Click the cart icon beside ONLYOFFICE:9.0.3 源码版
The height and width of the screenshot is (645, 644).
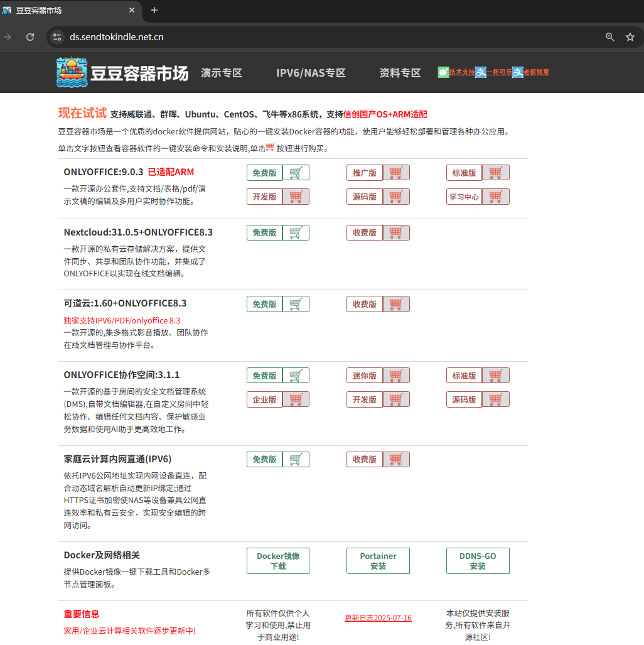pos(395,197)
